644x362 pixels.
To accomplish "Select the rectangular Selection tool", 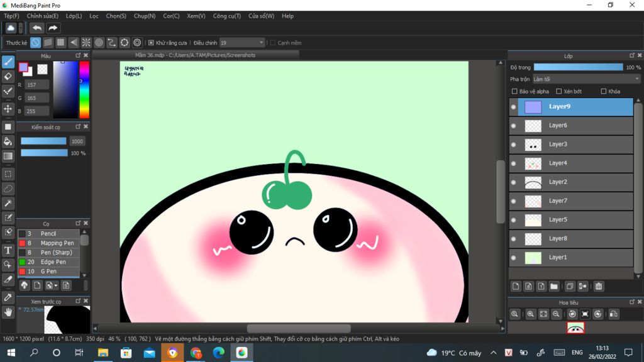I will point(8,174).
